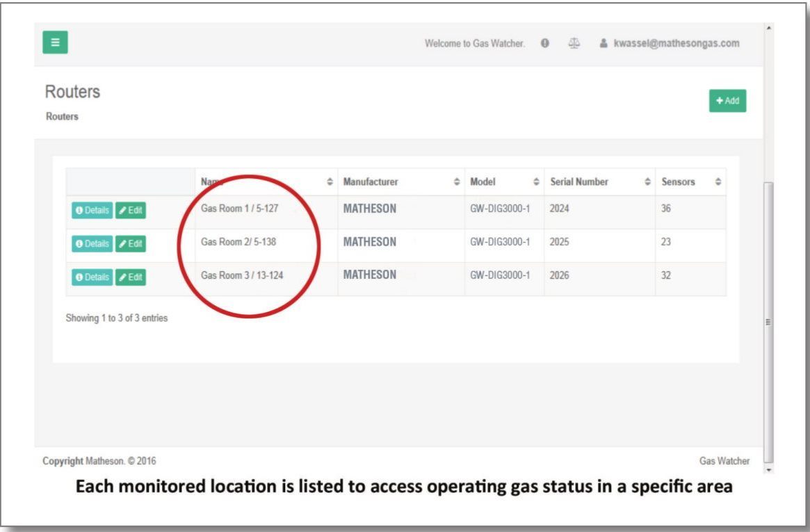Sort by Serial Number column arrows

tap(647, 182)
